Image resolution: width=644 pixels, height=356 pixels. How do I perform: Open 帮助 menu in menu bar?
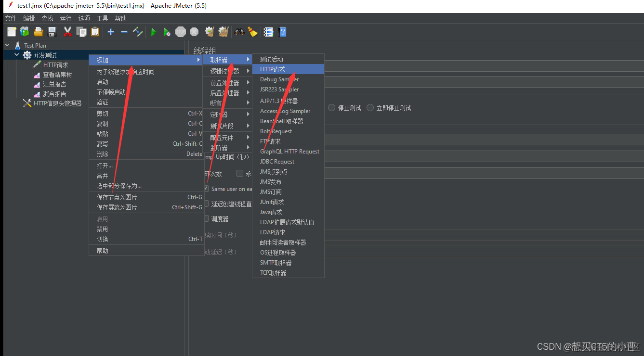point(120,18)
